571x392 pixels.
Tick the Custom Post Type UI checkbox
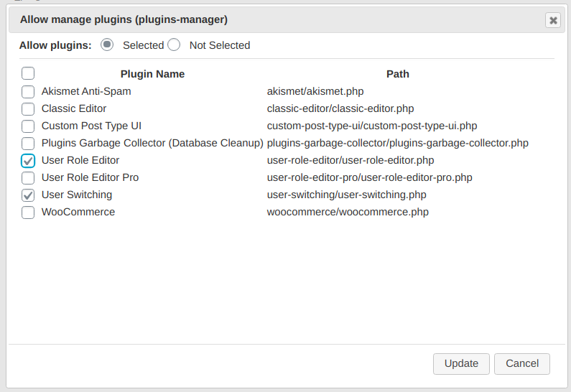point(28,126)
